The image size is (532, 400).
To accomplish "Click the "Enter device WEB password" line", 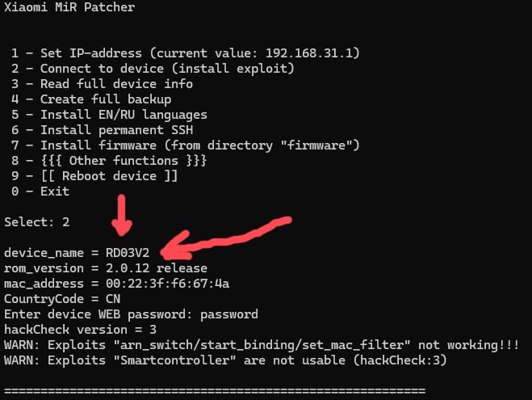I will (x=131, y=314).
